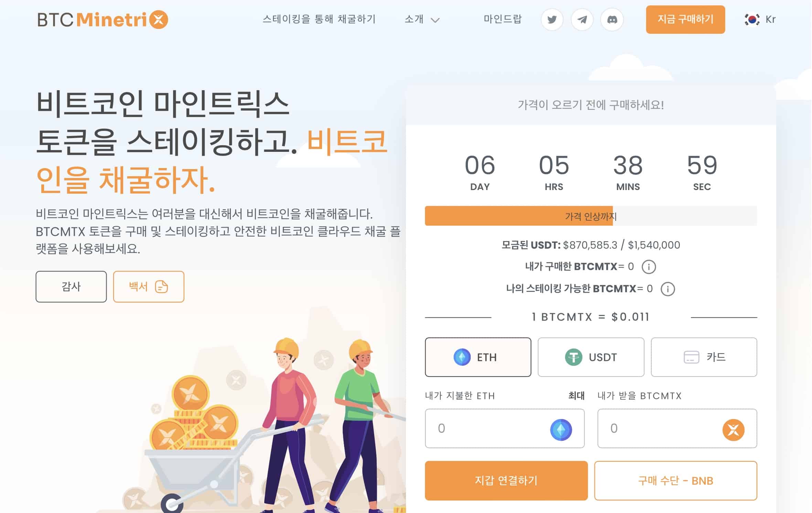
Task: Click the 구매 수단 - BNB button
Action: click(x=675, y=480)
